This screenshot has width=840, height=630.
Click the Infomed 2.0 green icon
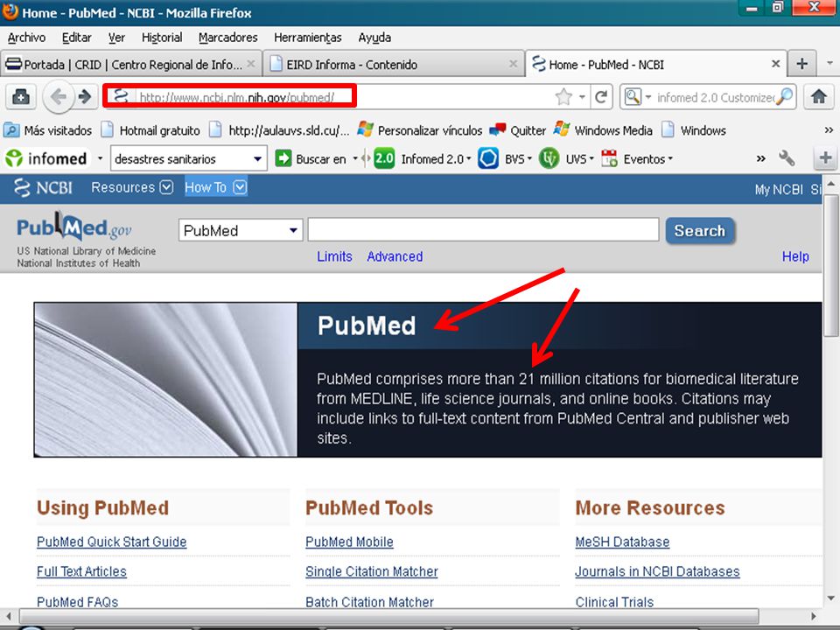(x=384, y=158)
